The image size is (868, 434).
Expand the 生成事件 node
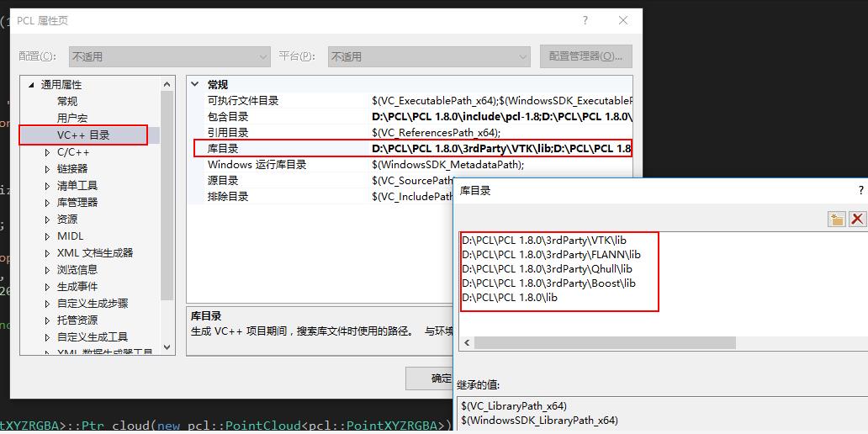click(x=47, y=287)
